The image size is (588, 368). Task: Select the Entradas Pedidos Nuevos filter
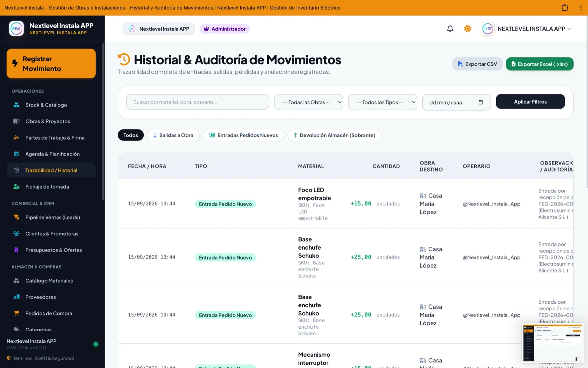pyautogui.click(x=243, y=135)
